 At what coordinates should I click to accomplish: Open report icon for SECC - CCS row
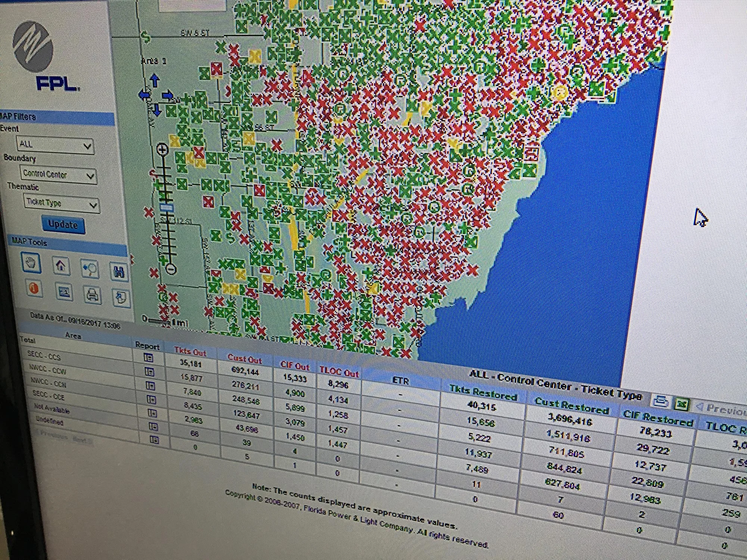pyautogui.click(x=149, y=372)
